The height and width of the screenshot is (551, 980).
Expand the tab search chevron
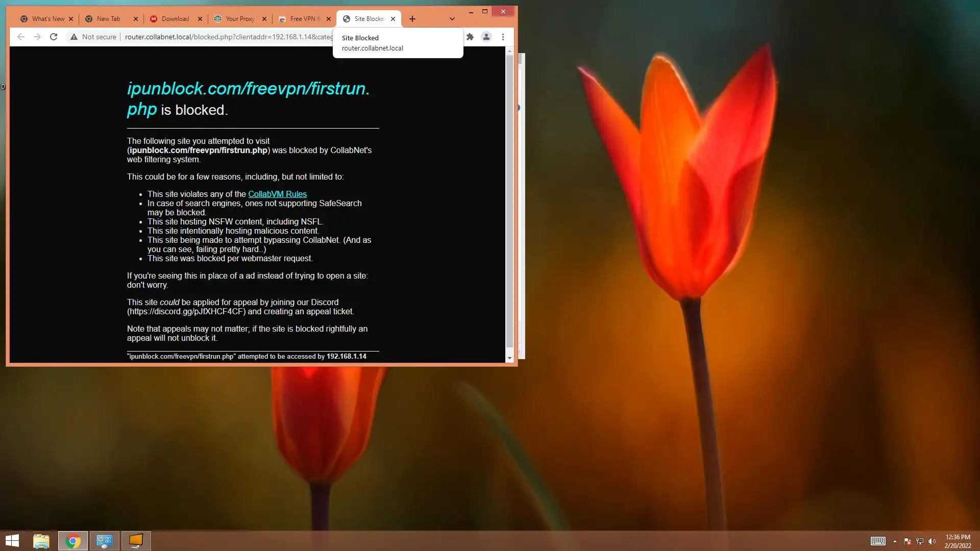(452, 19)
